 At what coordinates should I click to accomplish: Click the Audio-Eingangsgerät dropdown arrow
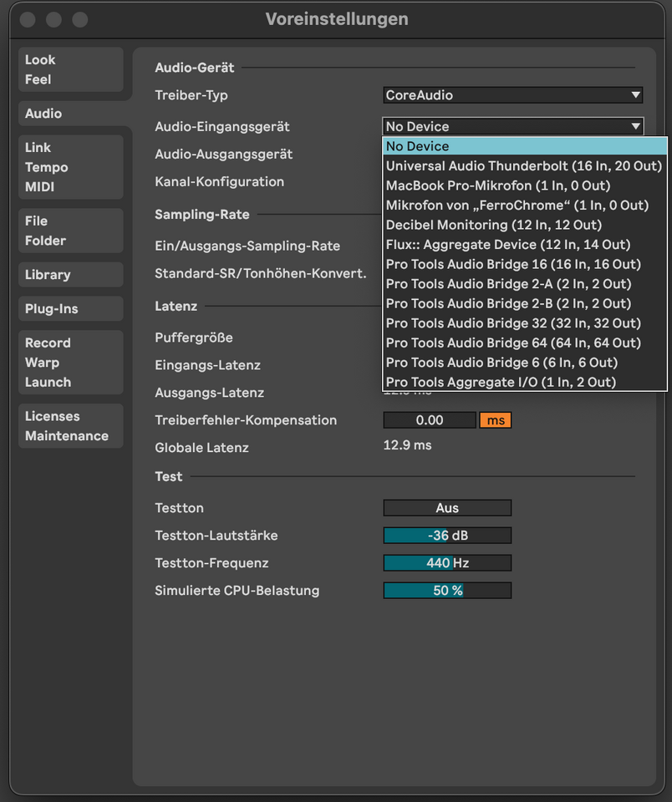[636, 126]
